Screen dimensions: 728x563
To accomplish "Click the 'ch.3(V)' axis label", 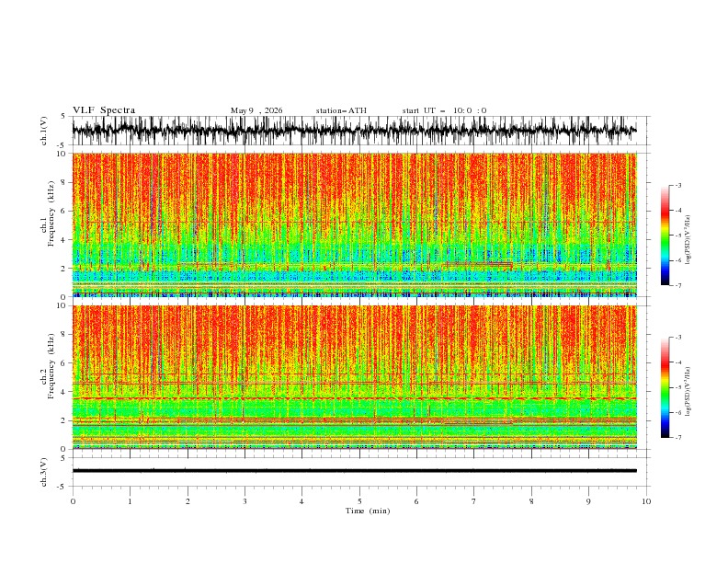I will coord(43,472).
